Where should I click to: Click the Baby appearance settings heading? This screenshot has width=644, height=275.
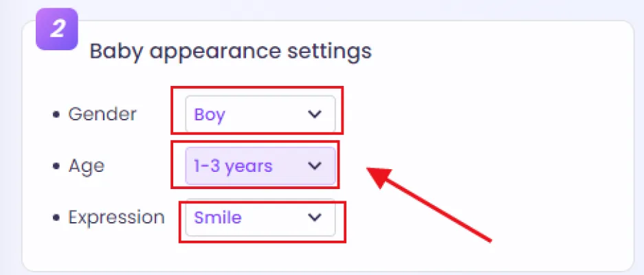point(230,52)
